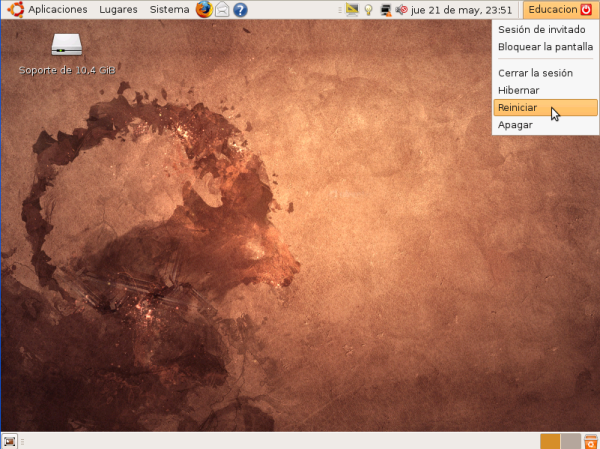This screenshot has height=449, width=600.
Task: Open the Evolution mail launcher
Action: 222,10
